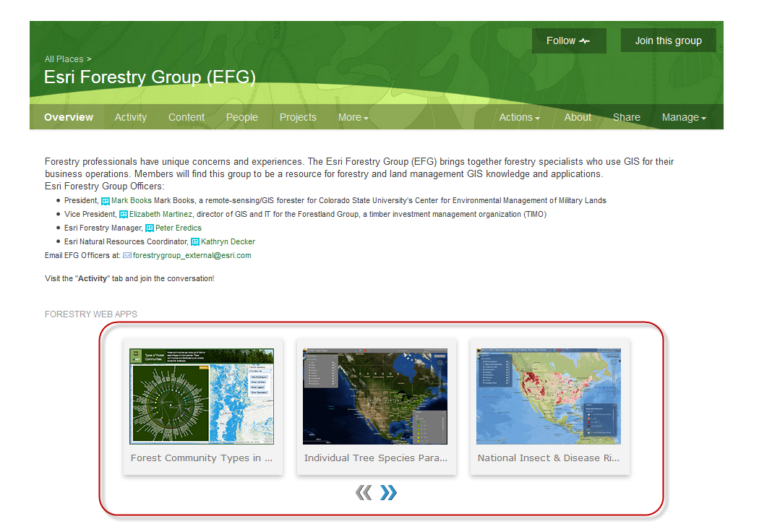Click profile icon beside Peter Eredics
This screenshot has width=759, height=532.
tap(150, 228)
